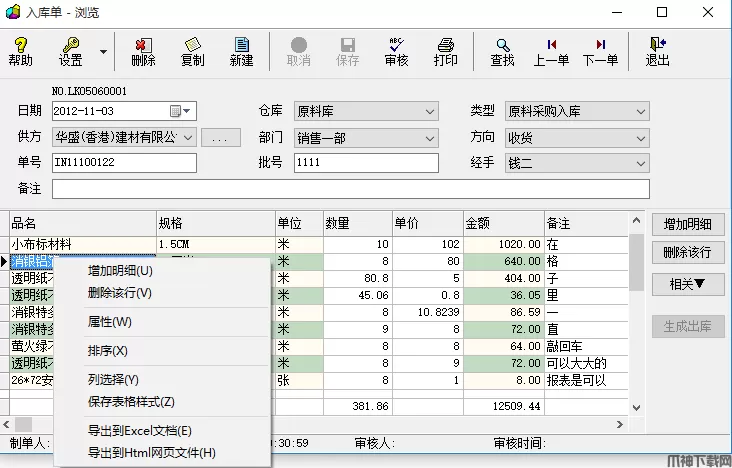Select 属性(W) in the context menu
The height and width of the screenshot is (468, 732).
tap(109, 322)
